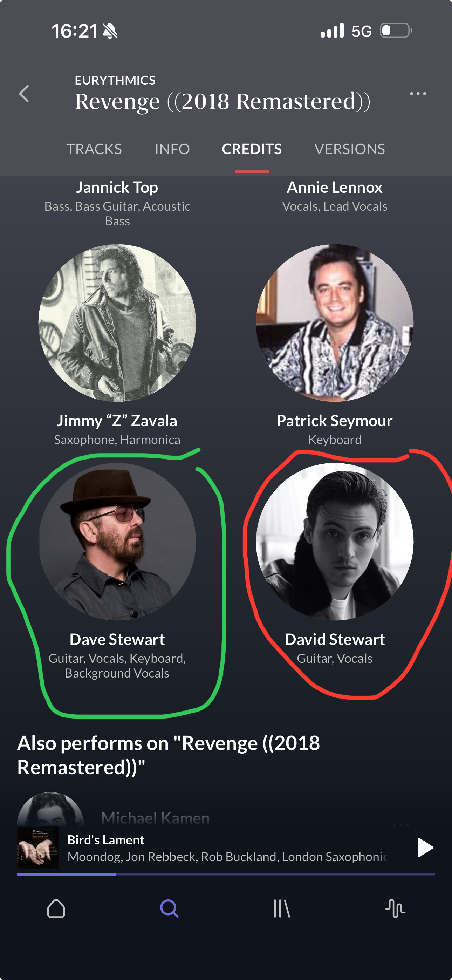
Task: Open the Search magnifier tab
Action: point(169,908)
